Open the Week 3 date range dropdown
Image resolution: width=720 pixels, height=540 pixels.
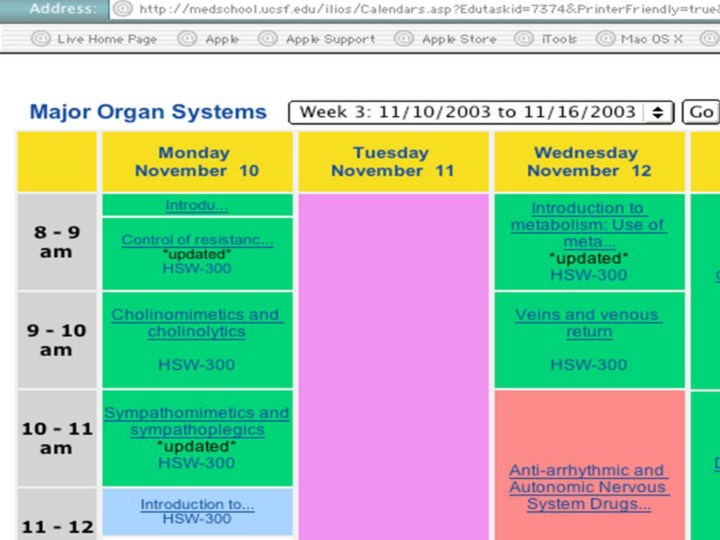tap(481, 112)
